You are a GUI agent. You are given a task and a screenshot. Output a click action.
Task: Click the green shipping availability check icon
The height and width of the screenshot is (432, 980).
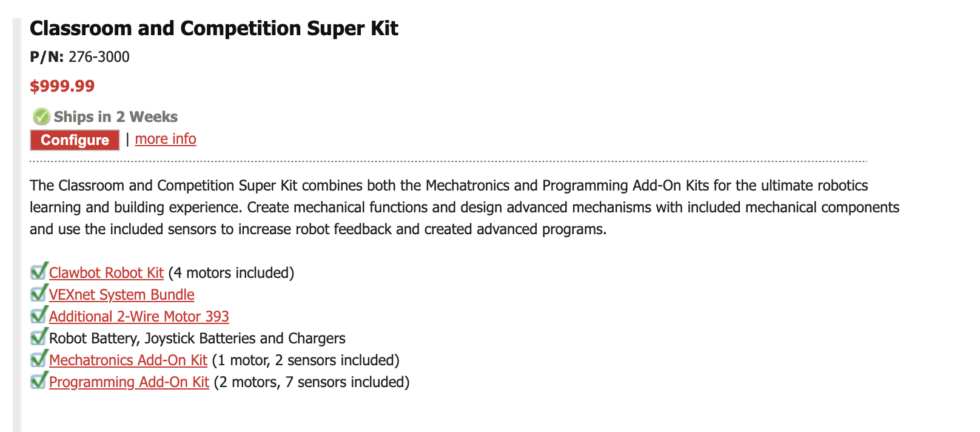click(x=41, y=116)
